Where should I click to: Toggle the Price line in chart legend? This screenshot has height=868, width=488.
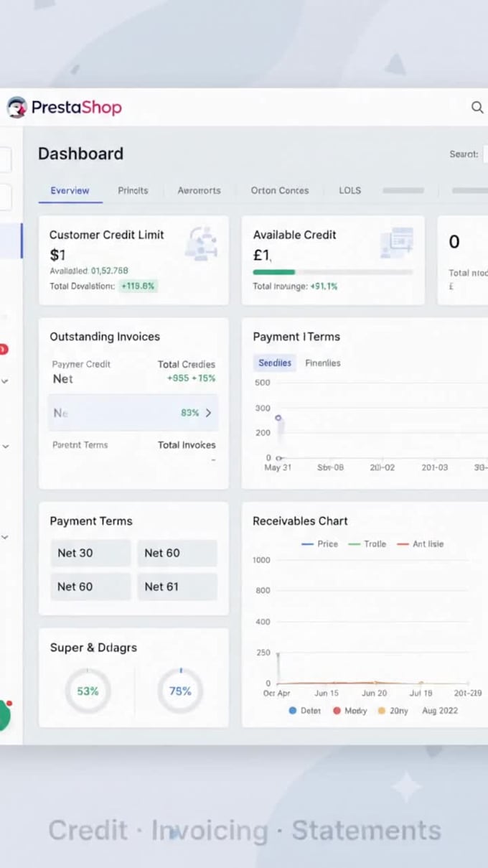point(320,544)
